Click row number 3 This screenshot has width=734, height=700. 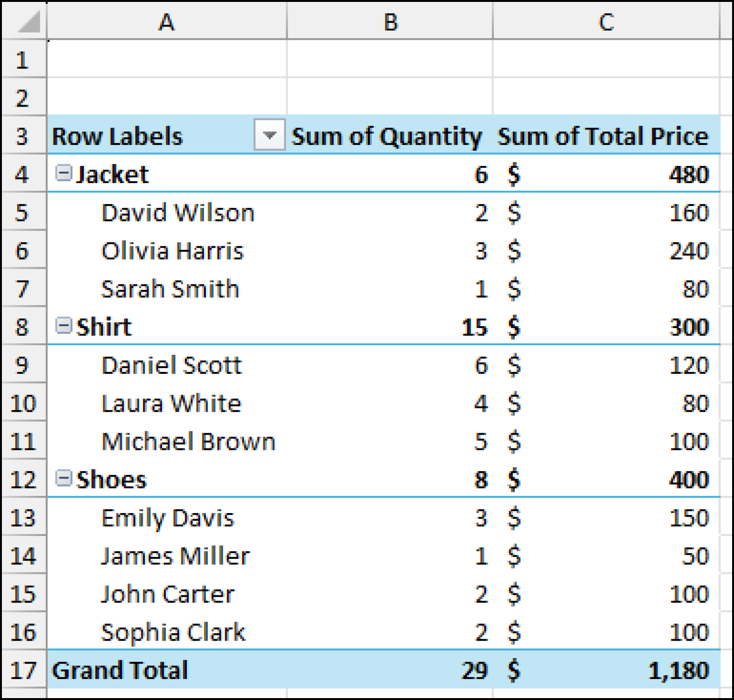(x=24, y=136)
